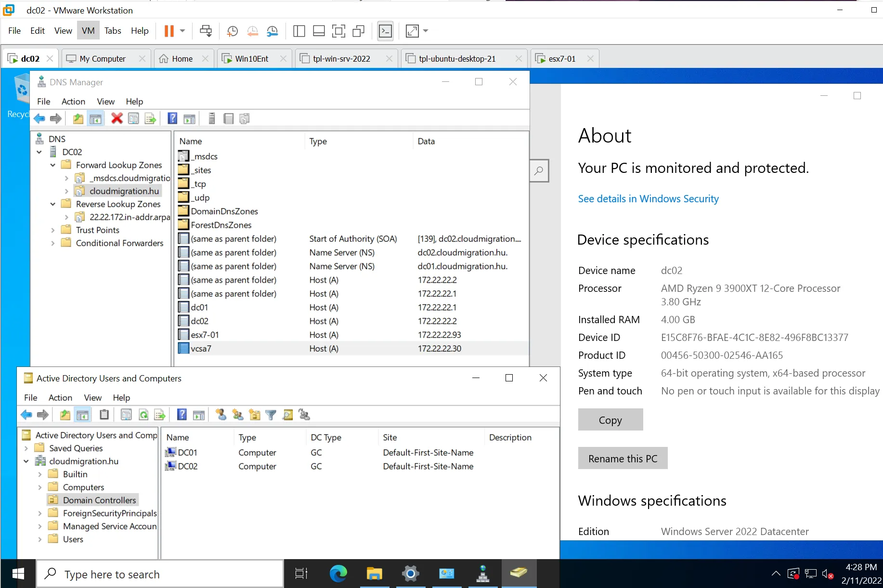This screenshot has width=883, height=588.
Task: Click the taskbar search box
Action: pos(160,574)
